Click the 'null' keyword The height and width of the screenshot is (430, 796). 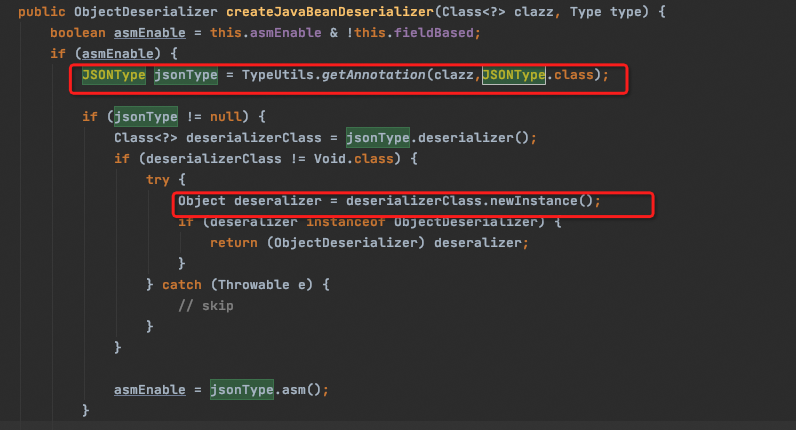(x=226, y=117)
